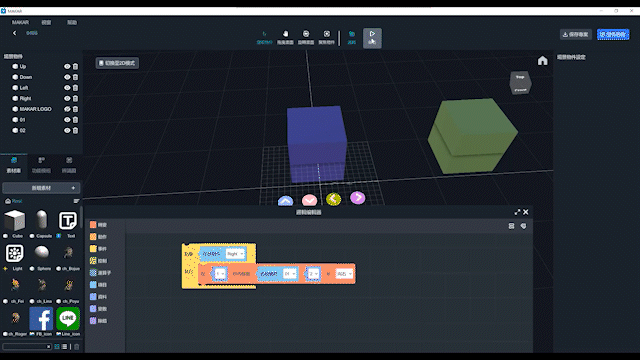The height and width of the screenshot is (360, 640).
Task: Open the last dropdown in the orange block
Action: (344, 274)
